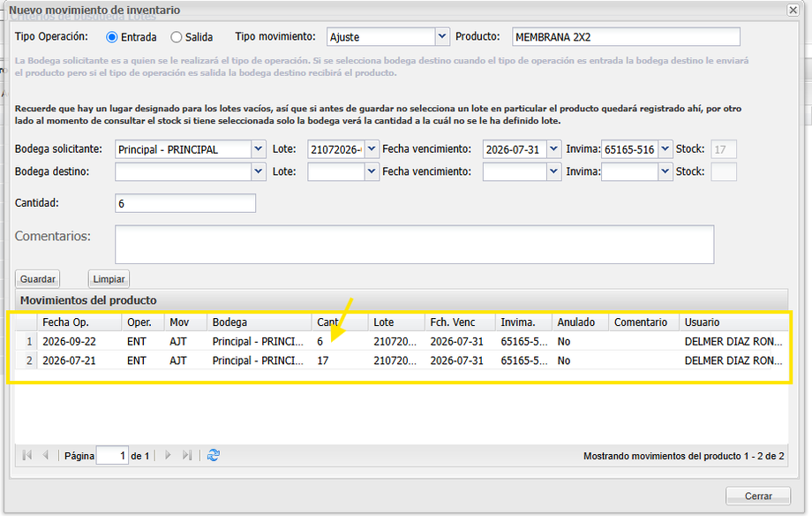The width and height of the screenshot is (812, 523).
Task: Sort by the Bodega column header
Action: (259, 322)
